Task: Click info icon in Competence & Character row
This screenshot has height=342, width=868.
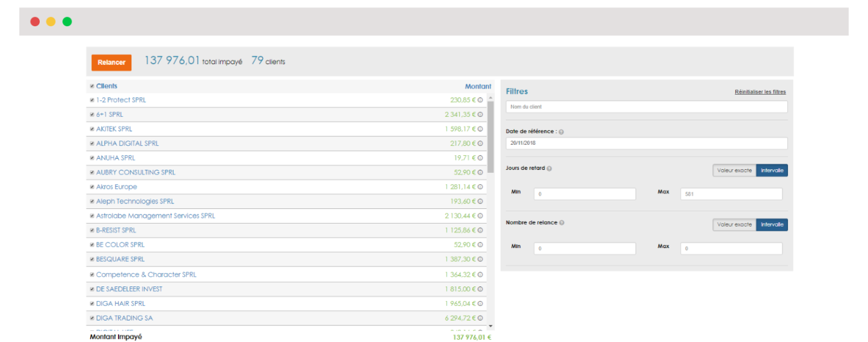Action: pyautogui.click(x=480, y=275)
